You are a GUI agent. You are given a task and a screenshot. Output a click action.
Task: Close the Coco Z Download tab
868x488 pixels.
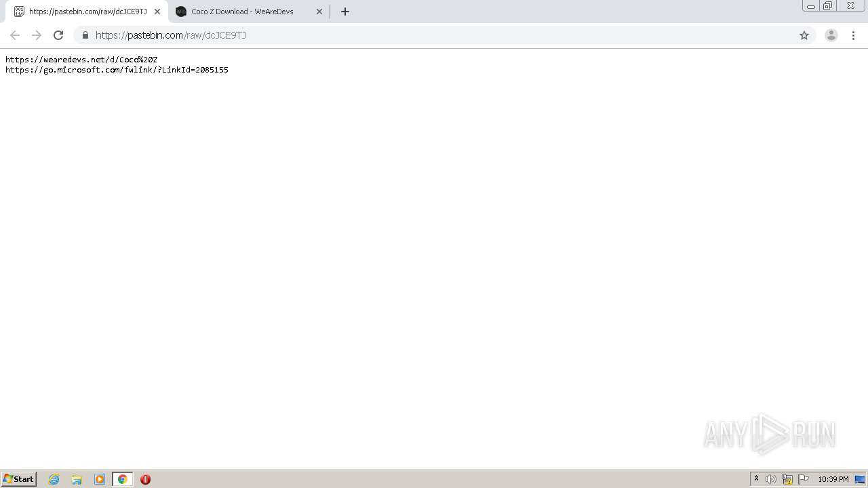point(319,12)
